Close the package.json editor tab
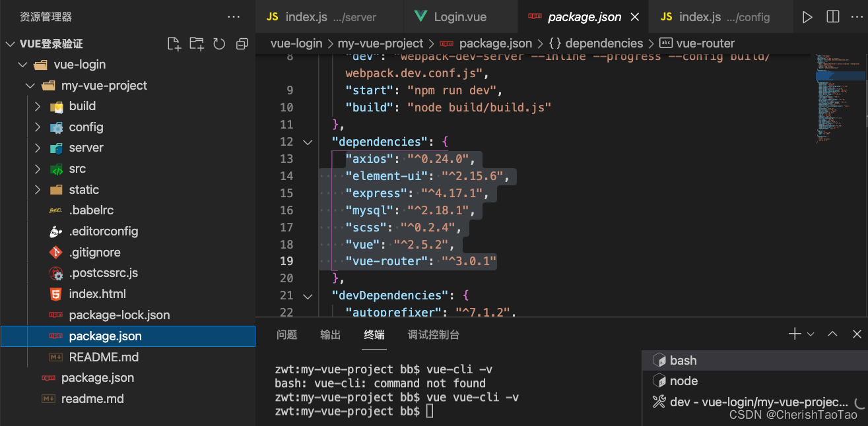The image size is (868, 426). click(x=635, y=17)
